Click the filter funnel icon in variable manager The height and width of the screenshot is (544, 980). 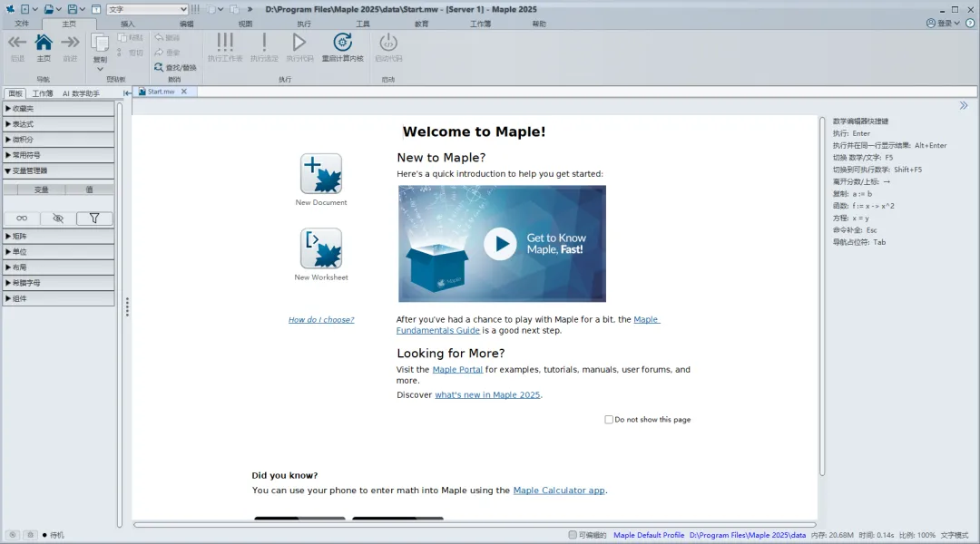(94, 218)
